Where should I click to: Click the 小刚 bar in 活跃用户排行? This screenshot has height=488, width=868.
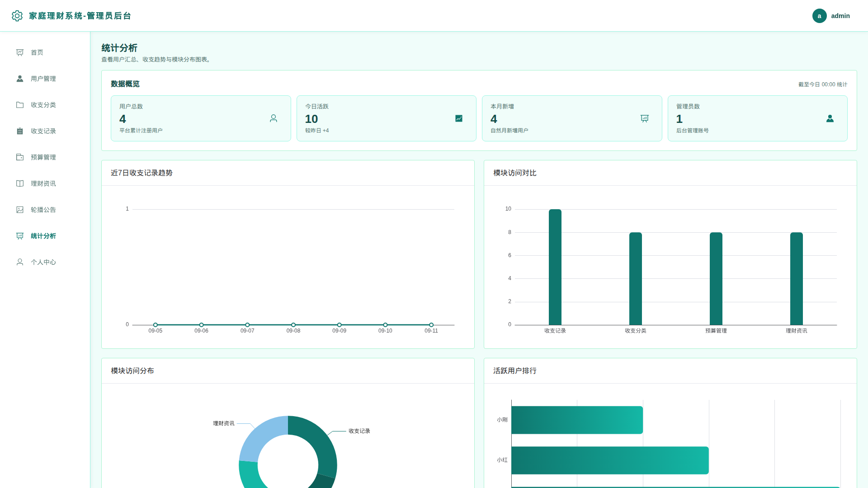tap(577, 420)
